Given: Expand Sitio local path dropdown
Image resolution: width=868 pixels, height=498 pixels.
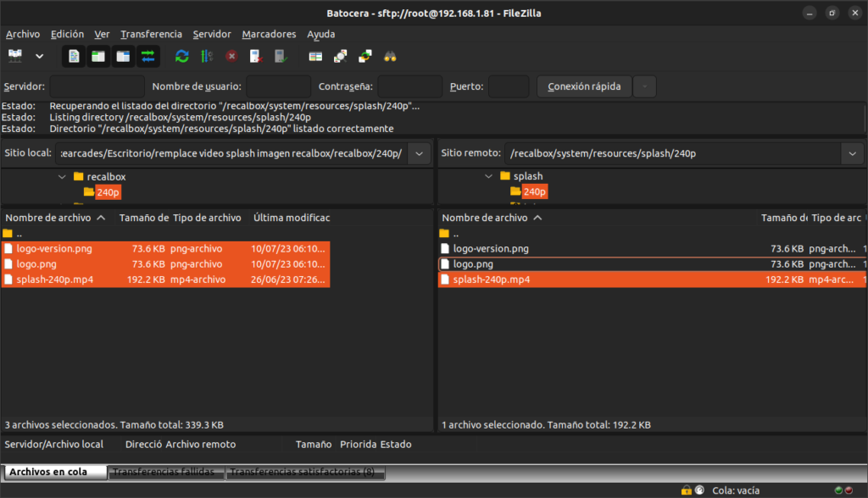Looking at the screenshot, I should [x=419, y=153].
